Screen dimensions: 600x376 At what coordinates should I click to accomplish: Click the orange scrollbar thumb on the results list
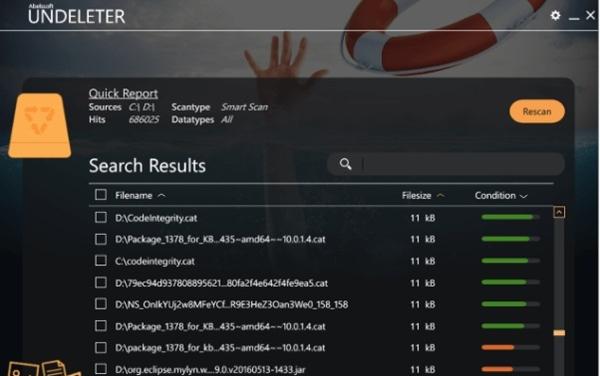click(559, 333)
